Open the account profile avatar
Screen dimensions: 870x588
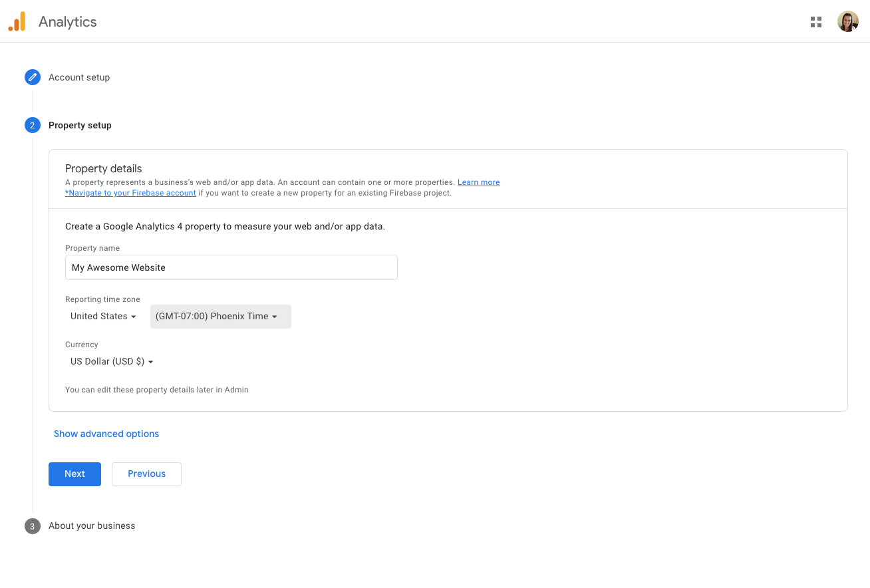coord(848,21)
